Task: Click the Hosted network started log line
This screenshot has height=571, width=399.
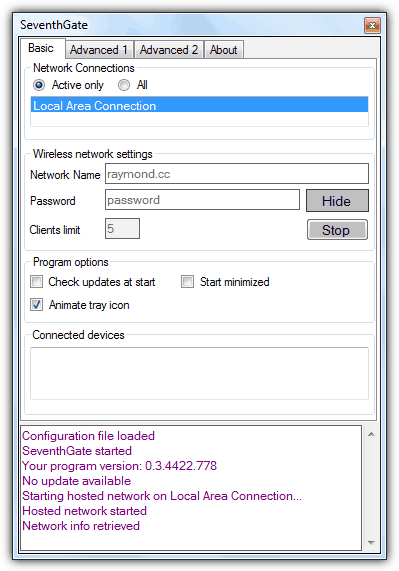Action: (84, 511)
